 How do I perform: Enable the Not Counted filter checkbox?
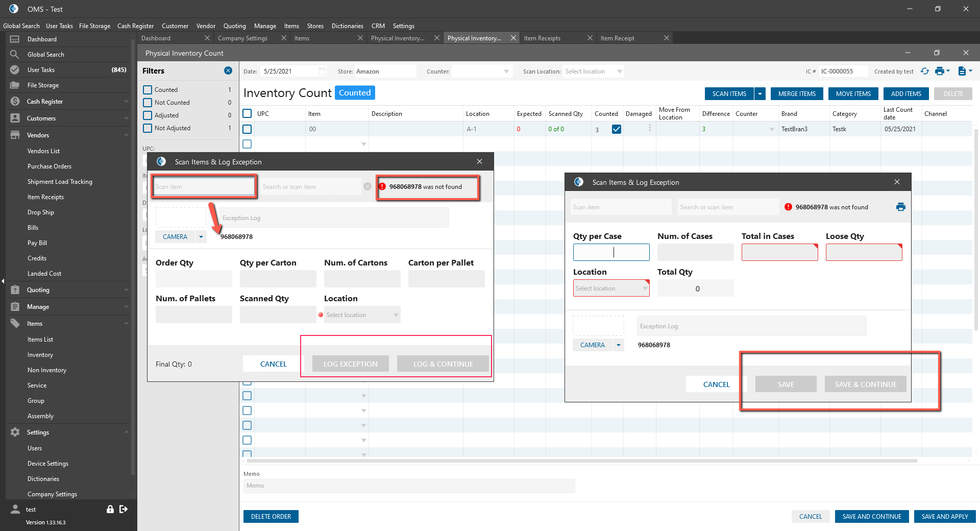click(x=148, y=103)
